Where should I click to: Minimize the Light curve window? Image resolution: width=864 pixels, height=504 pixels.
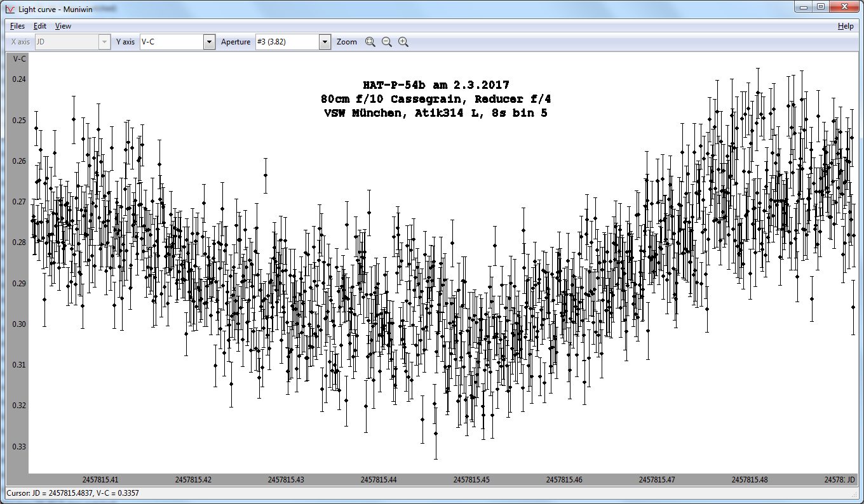804,6
